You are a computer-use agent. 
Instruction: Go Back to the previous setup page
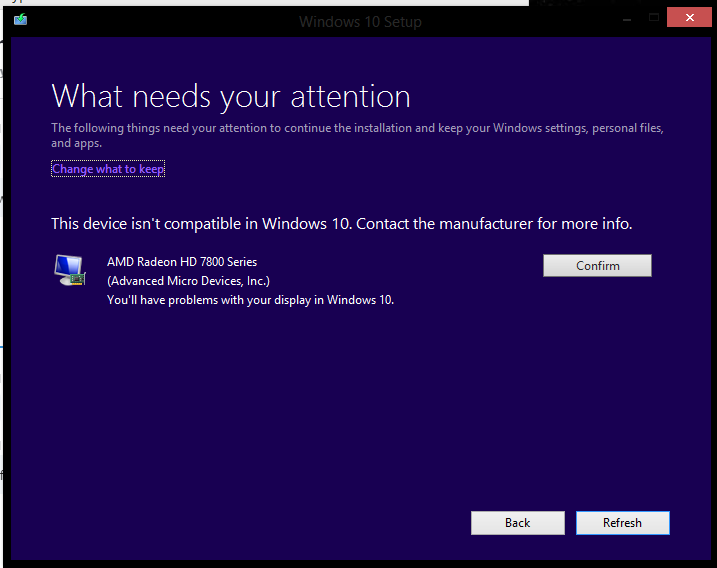click(x=518, y=523)
